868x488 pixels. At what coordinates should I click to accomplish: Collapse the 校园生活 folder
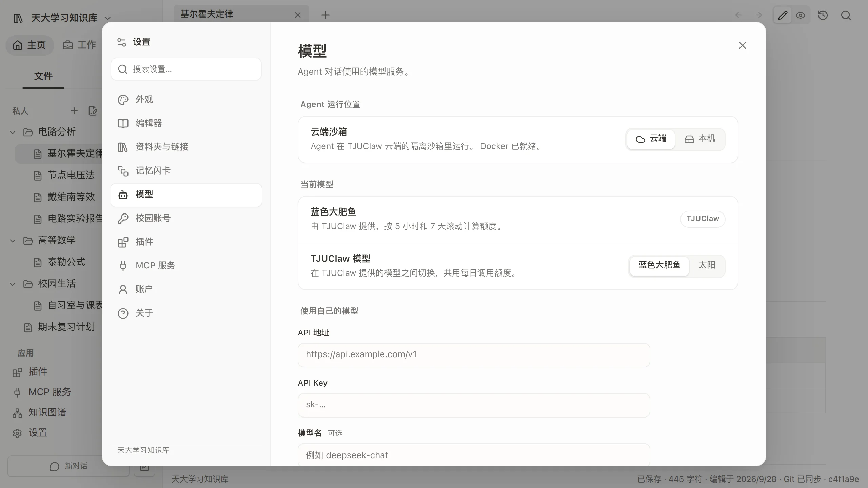13,284
